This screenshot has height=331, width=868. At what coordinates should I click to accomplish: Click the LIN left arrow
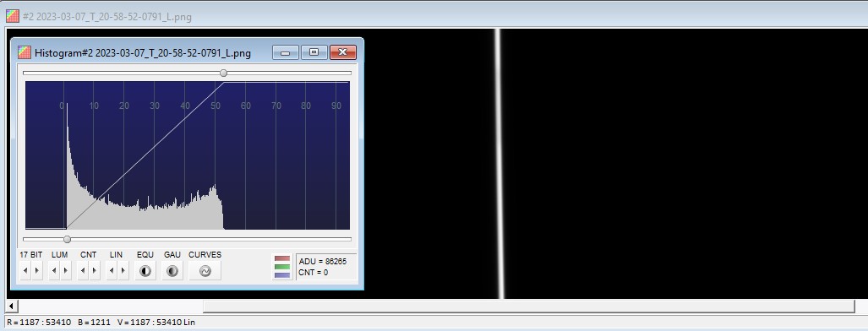pyautogui.click(x=112, y=271)
